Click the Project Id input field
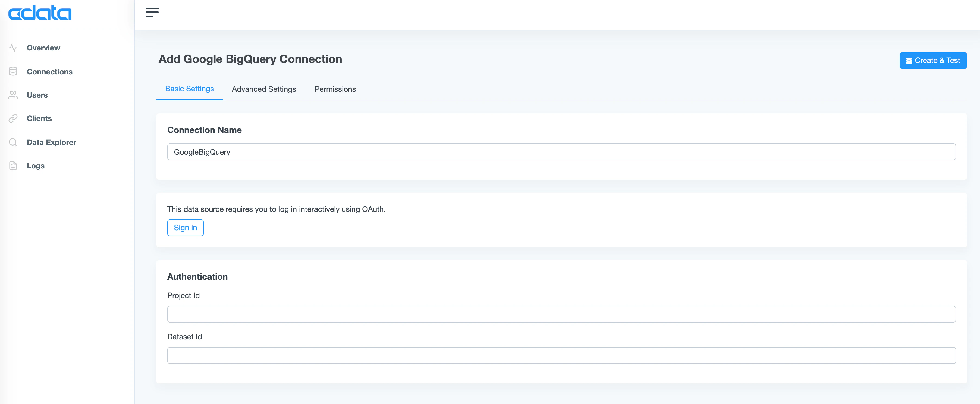This screenshot has width=980, height=404. [x=561, y=314]
